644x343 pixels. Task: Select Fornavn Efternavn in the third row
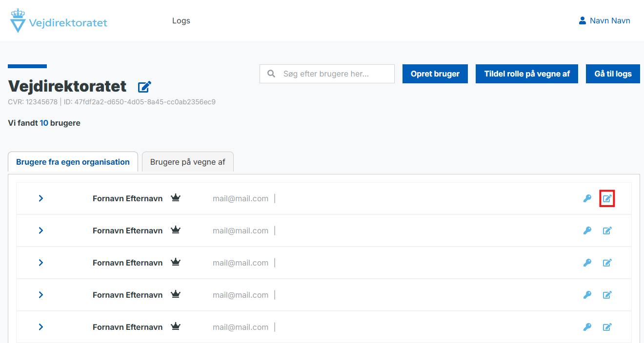pos(127,263)
